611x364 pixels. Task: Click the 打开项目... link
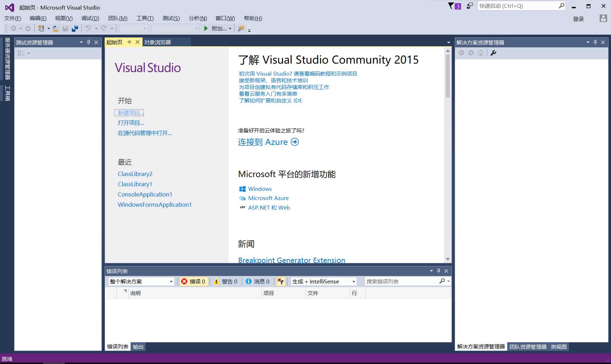coord(131,123)
